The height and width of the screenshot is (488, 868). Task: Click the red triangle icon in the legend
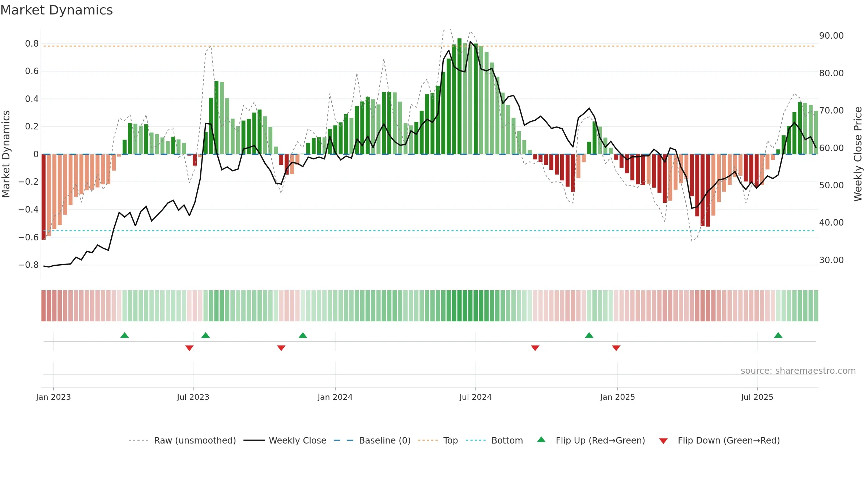pos(663,441)
